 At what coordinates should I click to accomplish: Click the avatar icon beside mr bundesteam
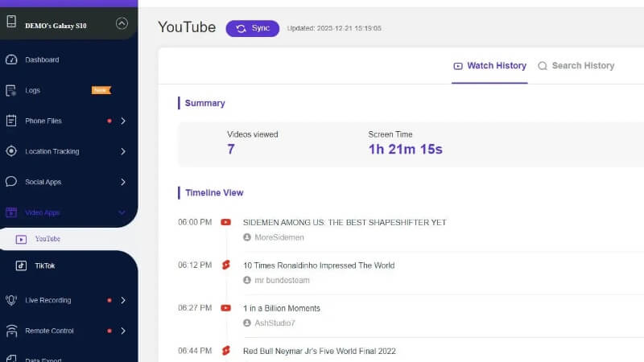pyautogui.click(x=247, y=280)
